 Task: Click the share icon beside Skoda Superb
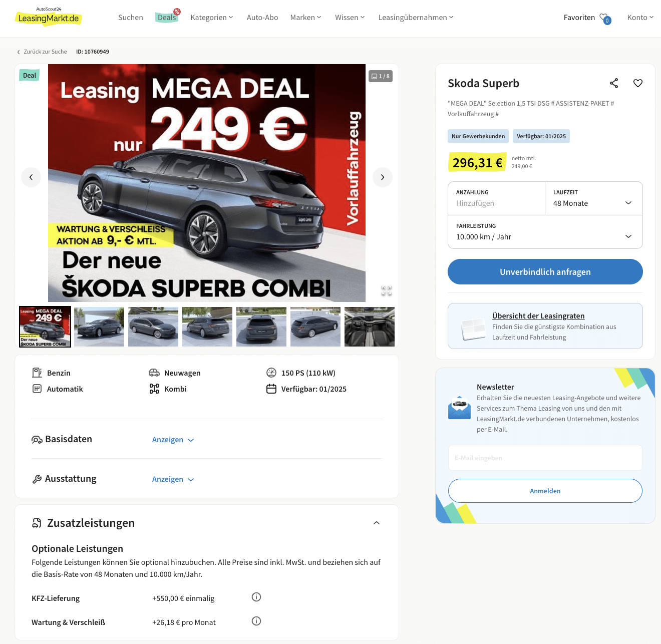click(x=614, y=83)
